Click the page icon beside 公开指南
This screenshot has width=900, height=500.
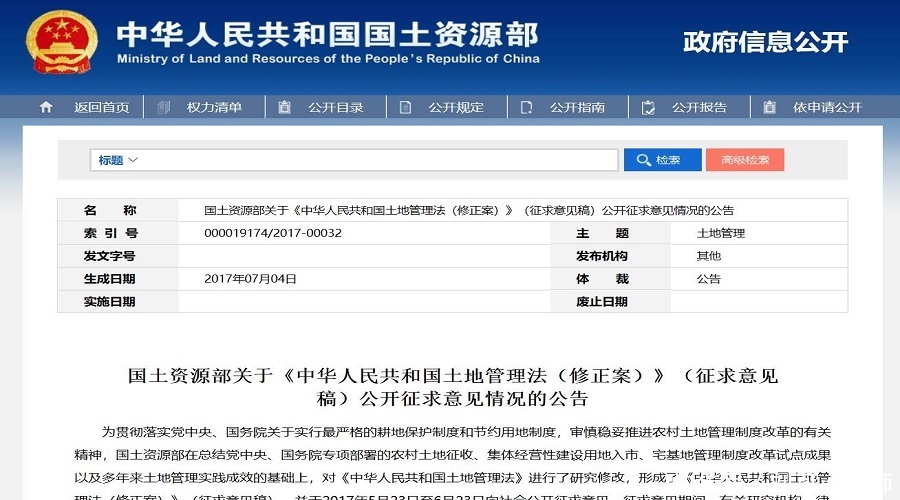[527, 107]
